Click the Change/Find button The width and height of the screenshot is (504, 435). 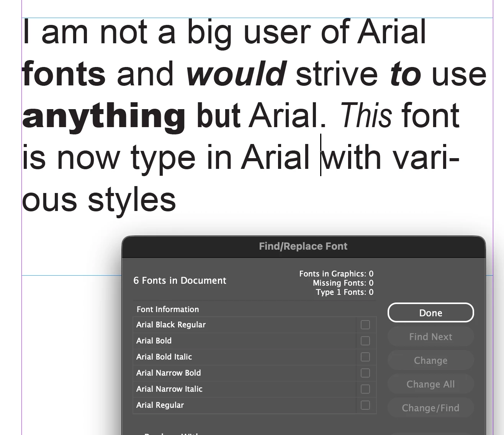(x=430, y=408)
